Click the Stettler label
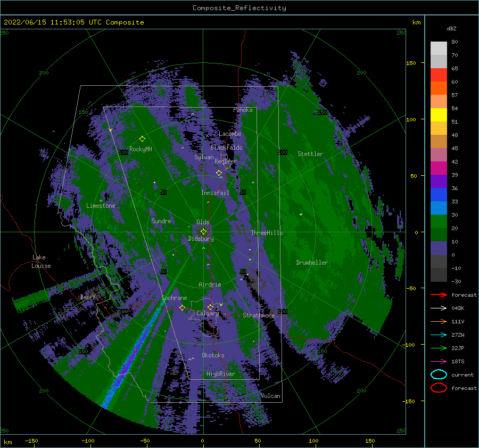This screenshot has height=448, width=479. [x=310, y=154]
